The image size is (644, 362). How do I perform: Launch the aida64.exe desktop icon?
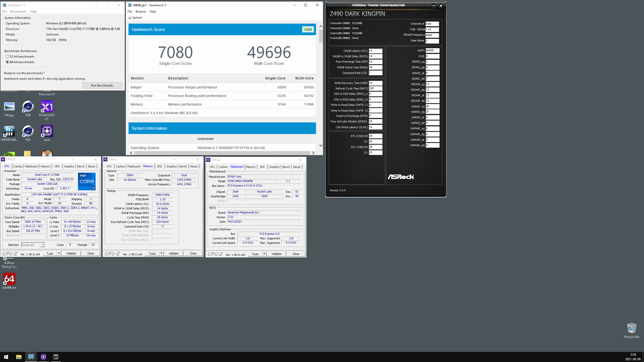click(9, 281)
